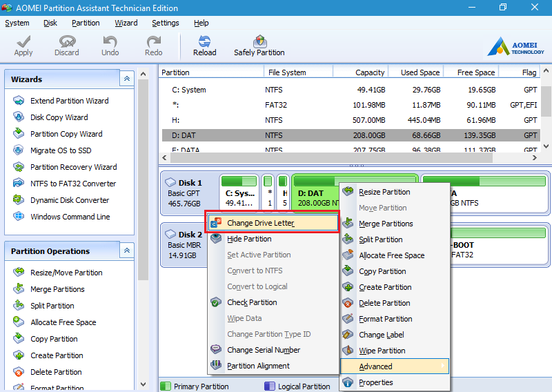Select the D: DAT partition row
The image size is (552, 392).
tap(351, 135)
